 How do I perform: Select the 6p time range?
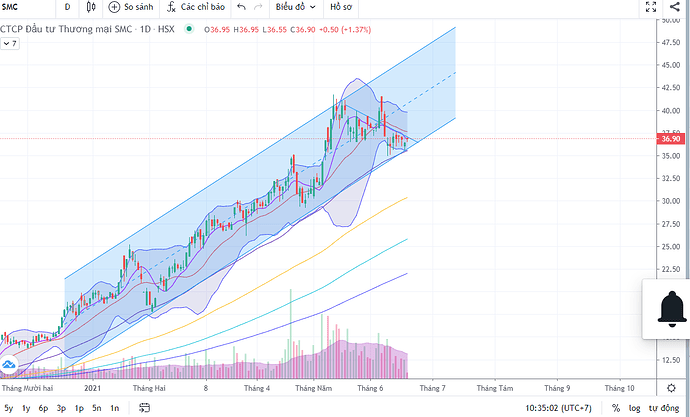click(x=43, y=408)
